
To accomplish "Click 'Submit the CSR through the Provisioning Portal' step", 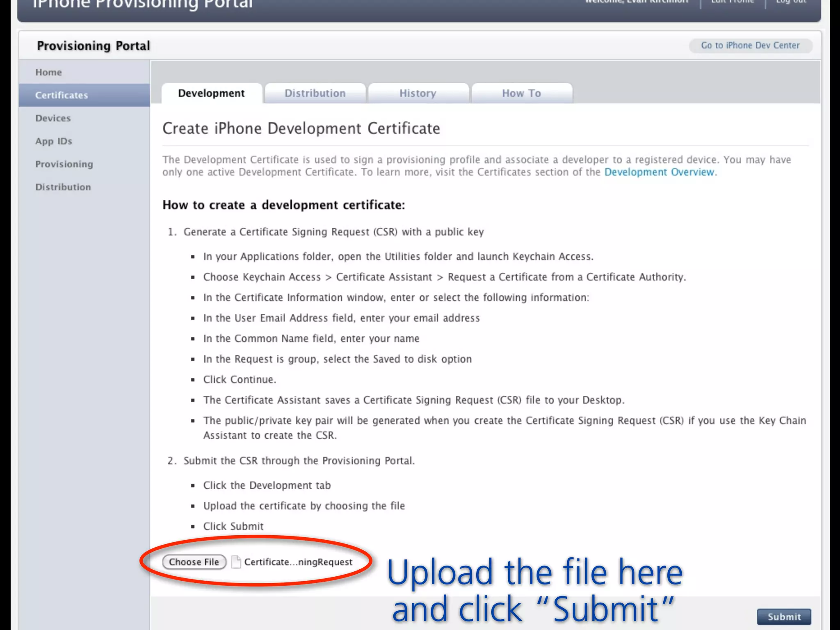I will (x=299, y=461).
